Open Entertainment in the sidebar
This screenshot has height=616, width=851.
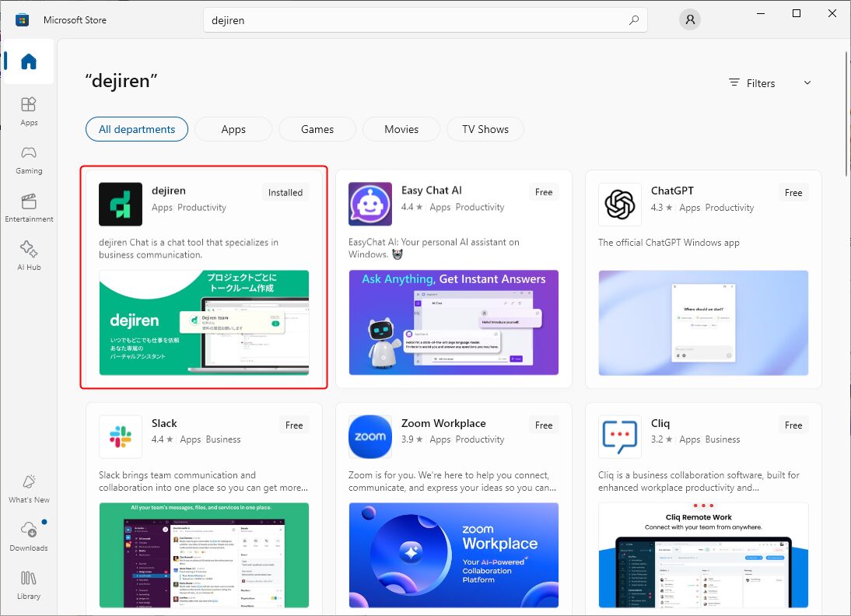point(29,208)
